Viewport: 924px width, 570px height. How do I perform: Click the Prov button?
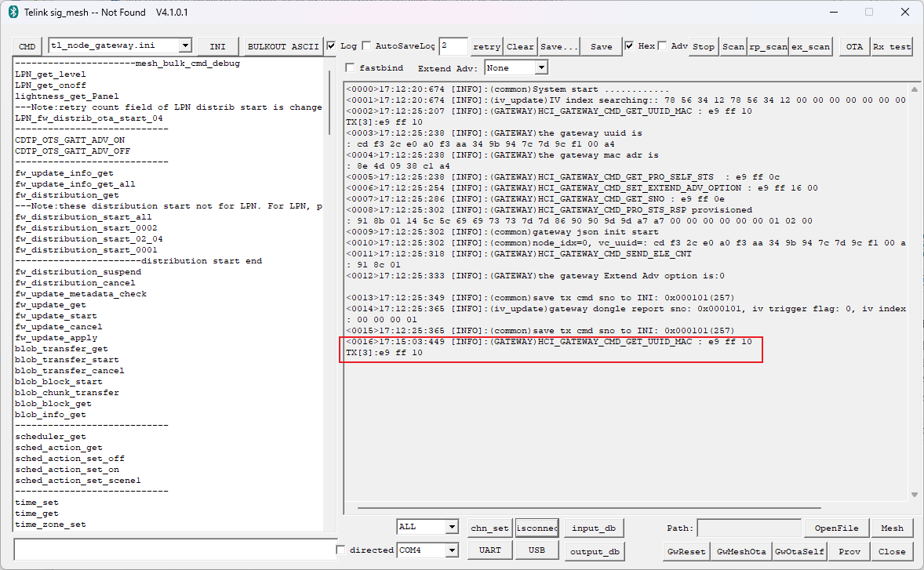coord(849,551)
